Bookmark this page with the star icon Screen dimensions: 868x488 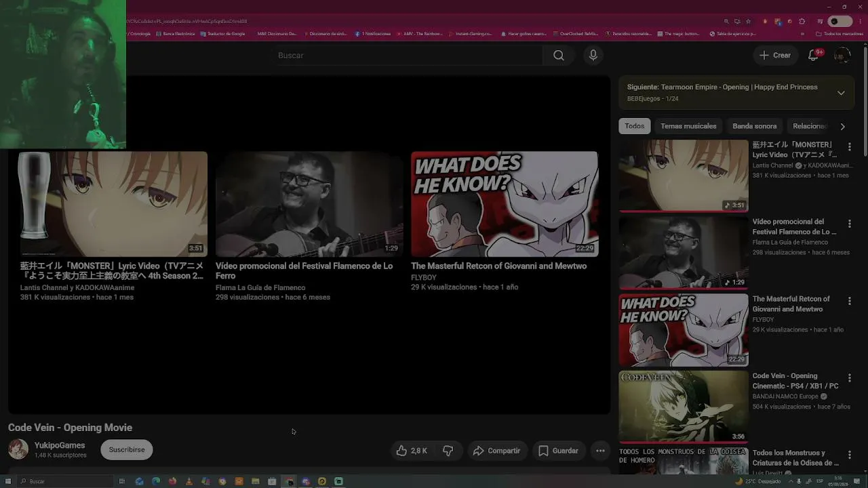pos(748,22)
